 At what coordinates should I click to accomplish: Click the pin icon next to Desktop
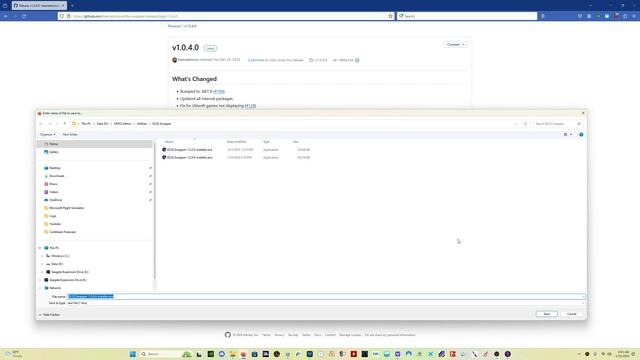(x=150, y=168)
